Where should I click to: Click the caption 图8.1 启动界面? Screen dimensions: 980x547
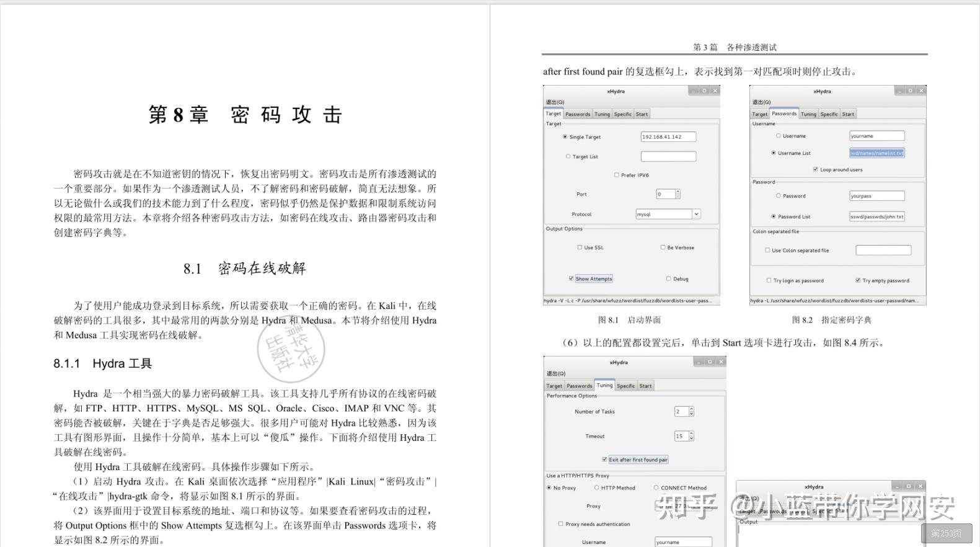click(x=629, y=320)
